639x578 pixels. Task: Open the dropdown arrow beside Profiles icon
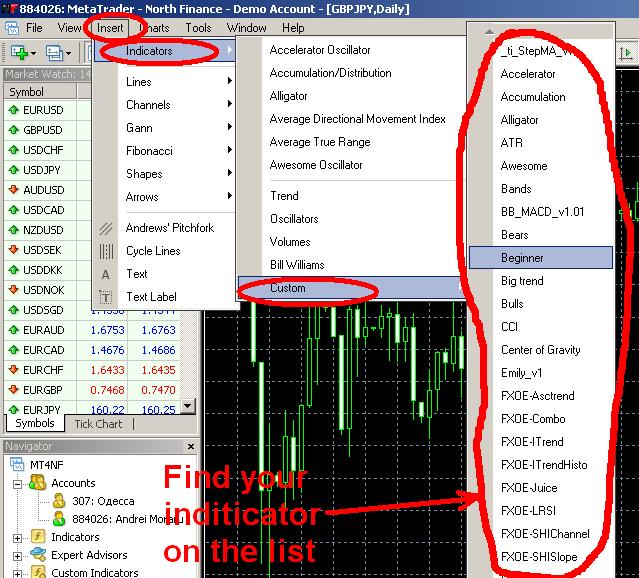click(x=68, y=53)
